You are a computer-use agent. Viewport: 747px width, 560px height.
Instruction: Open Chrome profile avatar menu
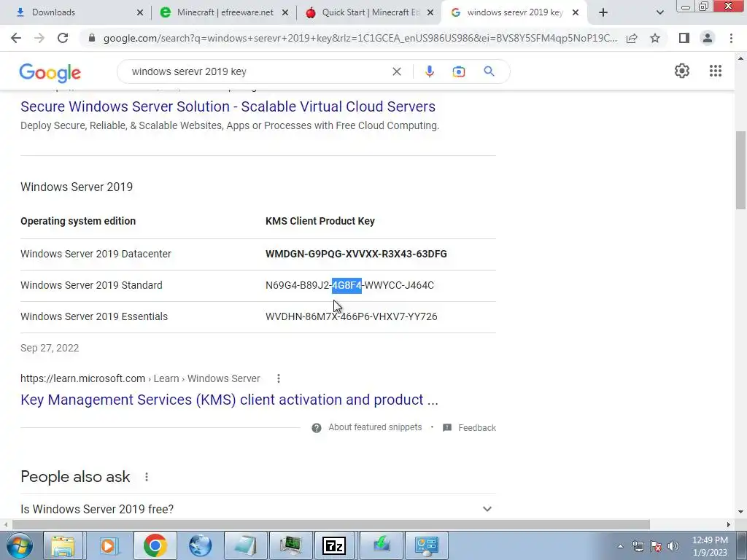click(x=708, y=38)
